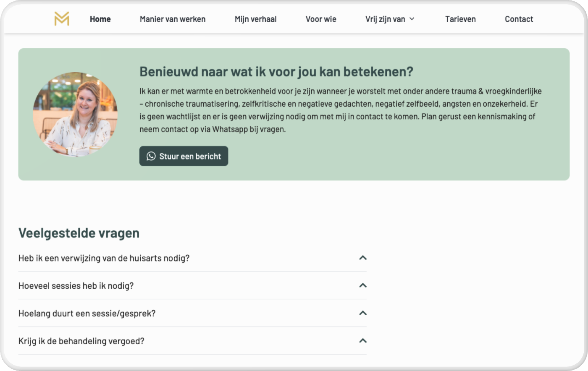Click the question text about a huisarts verwijzing
Viewport: 588px width, 371px height.
coord(104,258)
